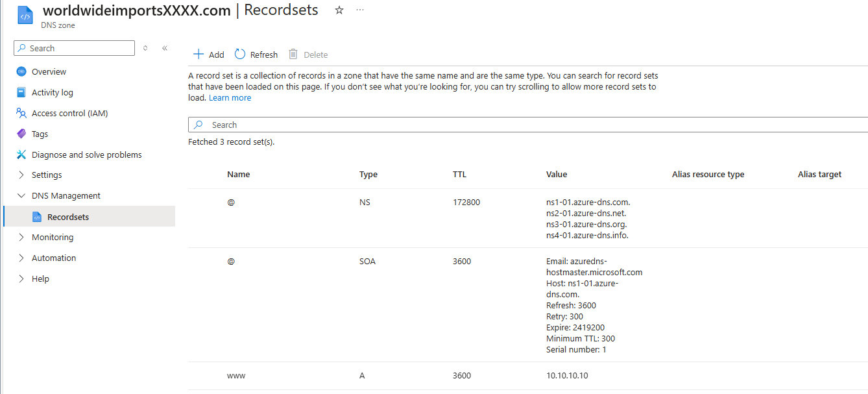868x394 pixels.
Task: Click the Diagnose and solve problems wrench icon
Action: [21, 154]
